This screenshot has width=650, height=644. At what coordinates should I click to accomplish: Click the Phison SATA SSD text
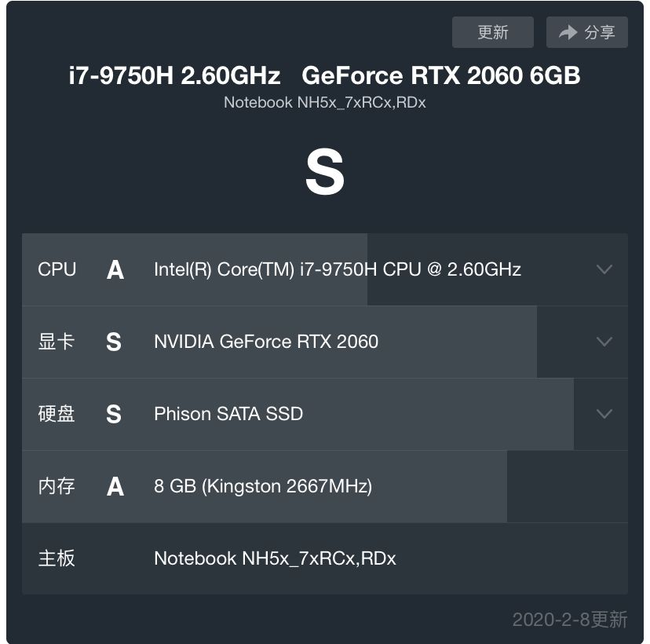pos(228,414)
